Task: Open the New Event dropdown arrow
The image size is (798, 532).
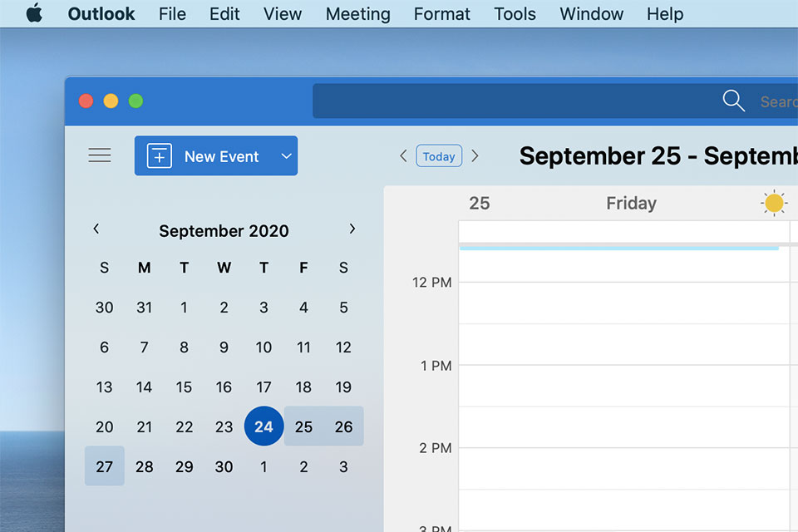Action: coord(286,155)
